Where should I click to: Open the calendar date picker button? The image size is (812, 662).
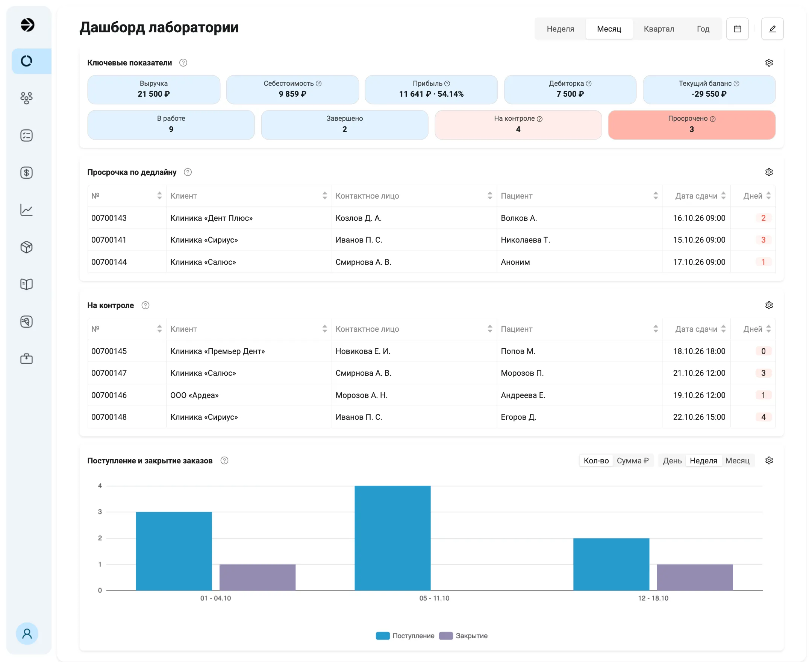[x=737, y=29]
